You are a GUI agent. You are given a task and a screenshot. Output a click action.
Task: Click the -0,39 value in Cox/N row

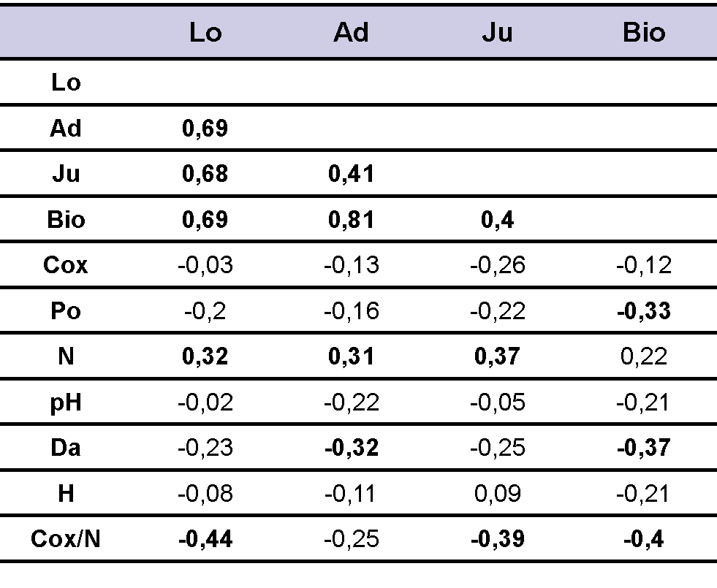point(497,539)
